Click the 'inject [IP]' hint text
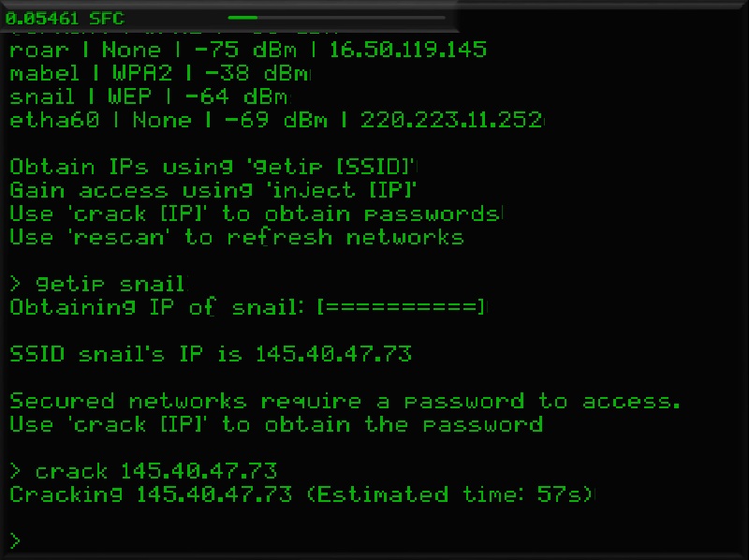Image resolution: width=749 pixels, height=560 pixels. [342, 190]
